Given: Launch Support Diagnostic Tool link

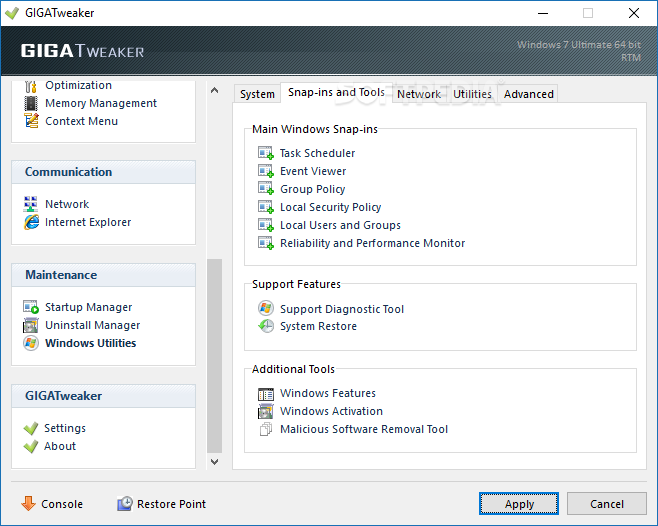Looking at the screenshot, I should 342,309.
